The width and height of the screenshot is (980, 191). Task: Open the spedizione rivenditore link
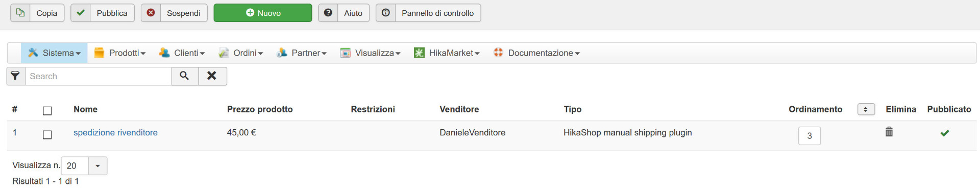pos(115,133)
